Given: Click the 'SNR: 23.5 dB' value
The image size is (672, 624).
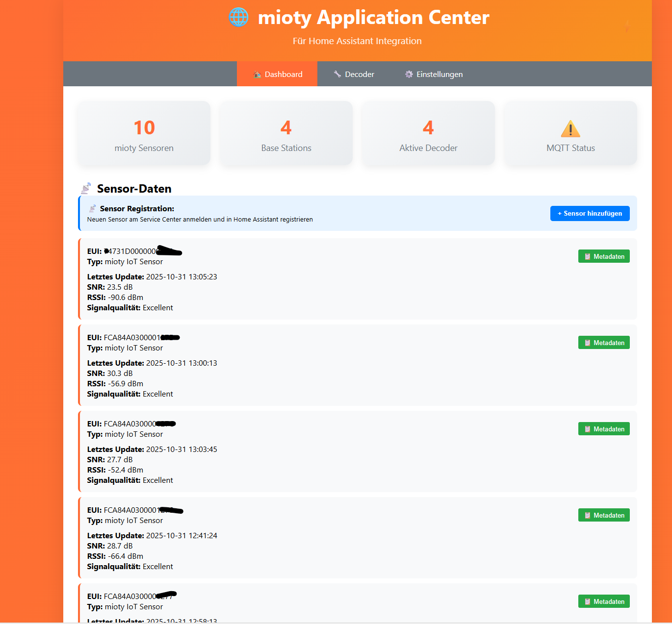Looking at the screenshot, I should 110,287.
